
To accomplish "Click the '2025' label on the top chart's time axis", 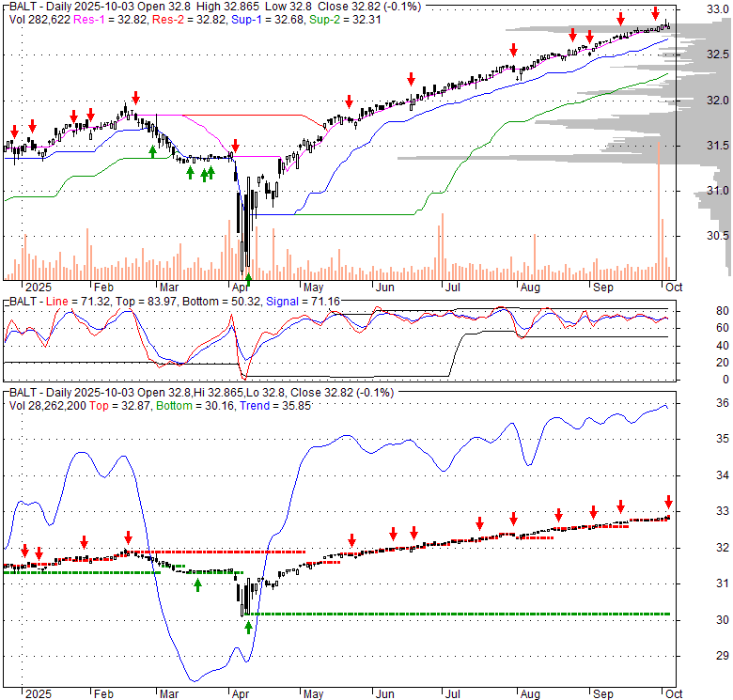I will pyautogui.click(x=39, y=288).
